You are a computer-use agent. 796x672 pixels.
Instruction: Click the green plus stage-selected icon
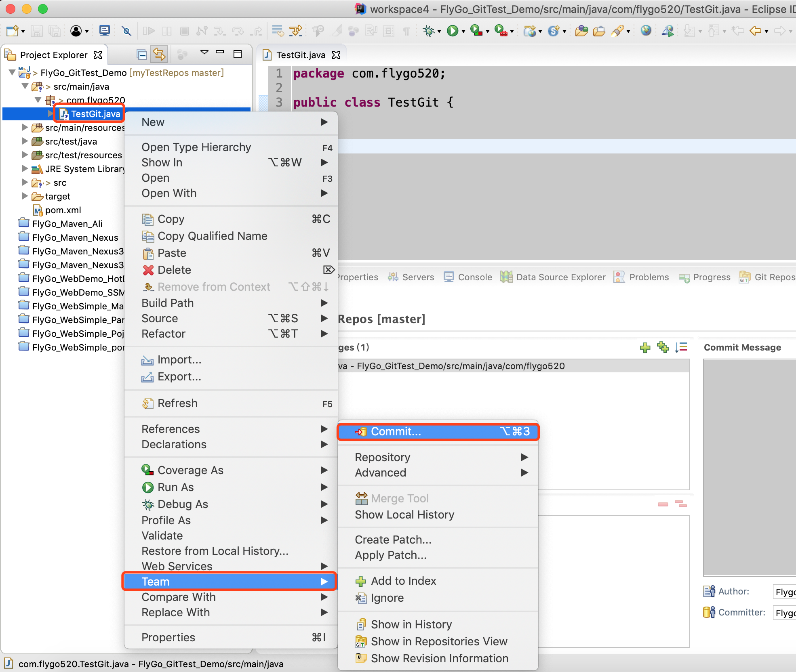645,347
